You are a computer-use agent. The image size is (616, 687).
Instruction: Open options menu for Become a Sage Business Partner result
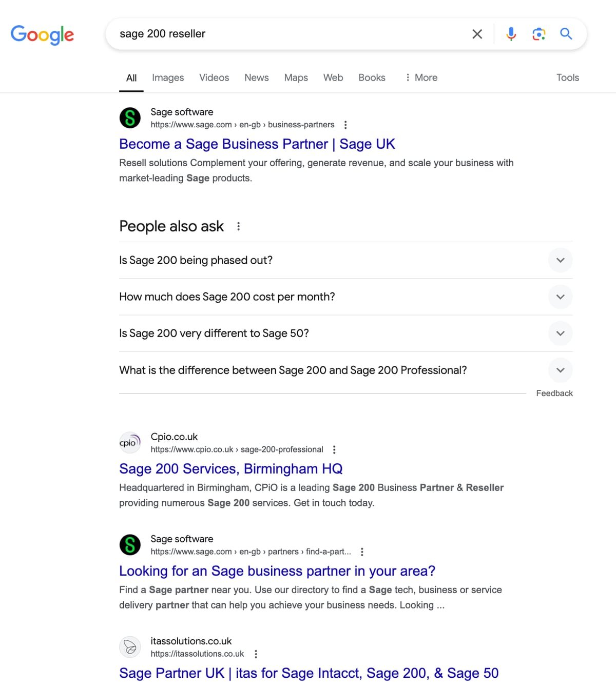[345, 125]
